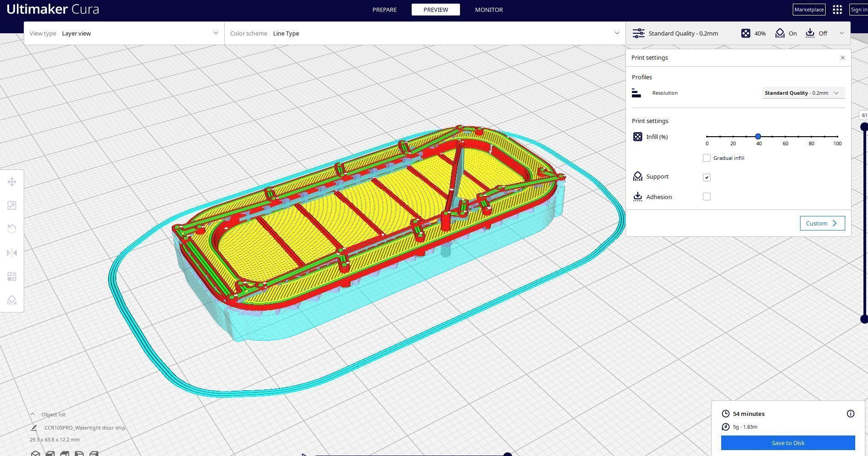The width and height of the screenshot is (868, 456).
Task: Select the Rotate tool in left toolbar
Action: point(12,229)
